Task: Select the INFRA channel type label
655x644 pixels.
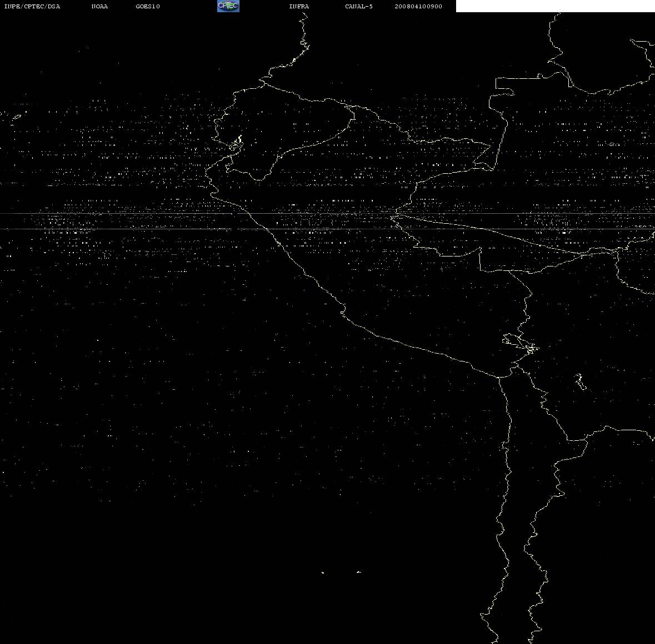Action: tap(299, 6)
